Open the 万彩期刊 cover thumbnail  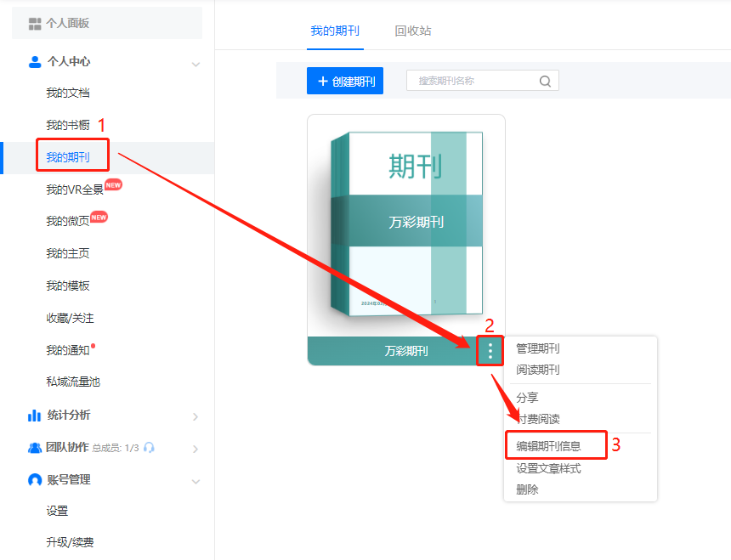coord(406,225)
